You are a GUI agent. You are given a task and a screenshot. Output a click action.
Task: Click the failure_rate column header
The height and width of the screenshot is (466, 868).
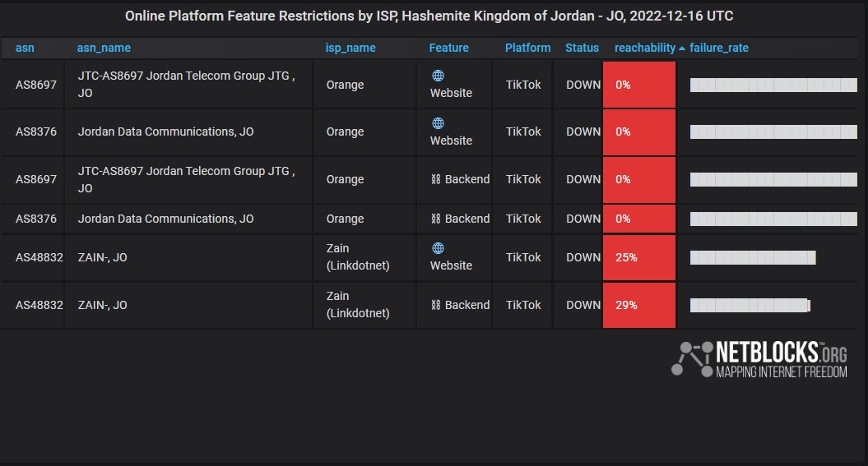click(719, 48)
